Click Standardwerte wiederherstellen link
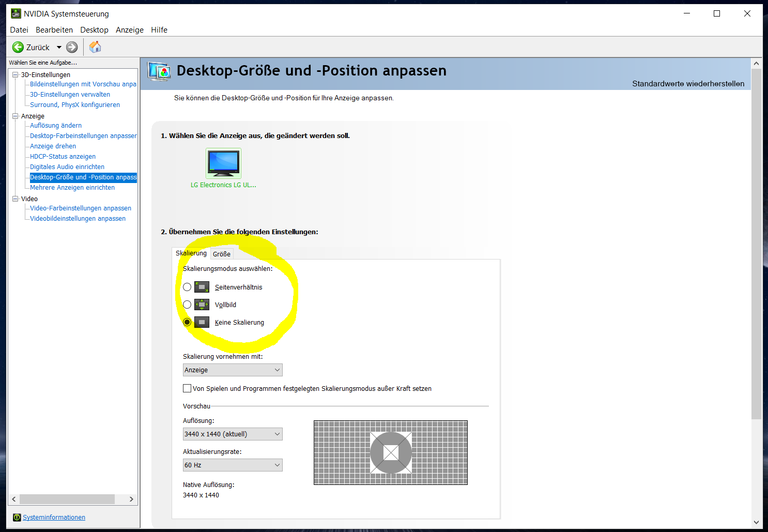 click(x=688, y=84)
